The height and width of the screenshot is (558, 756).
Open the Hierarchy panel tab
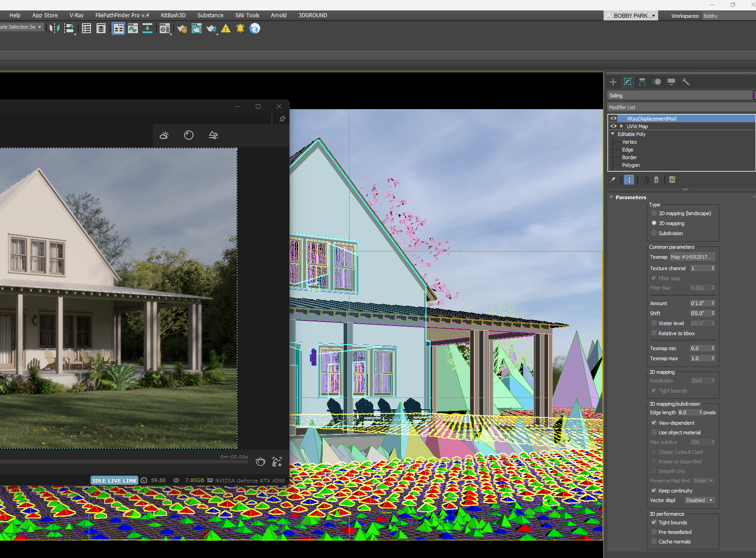click(x=642, y=82)
